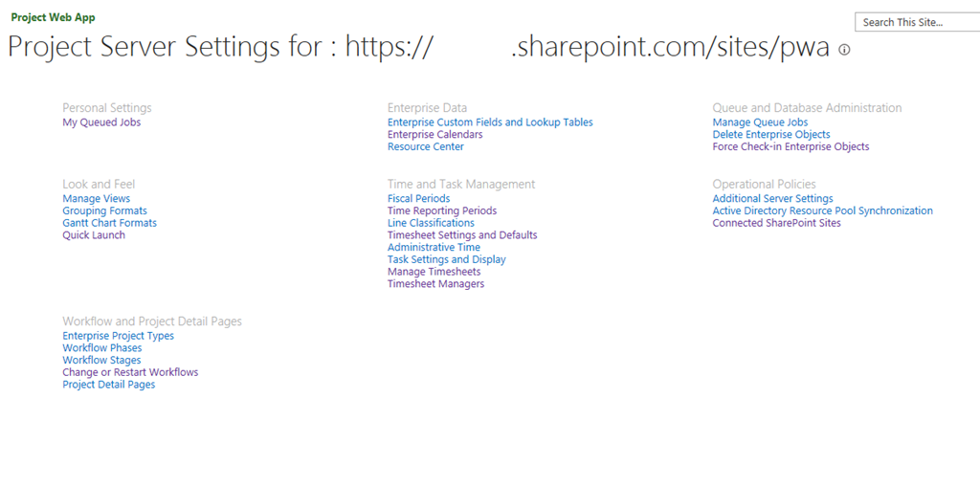Click the Time and Task Management heading
Screen dimensions: 980x487
coord(461,185)
